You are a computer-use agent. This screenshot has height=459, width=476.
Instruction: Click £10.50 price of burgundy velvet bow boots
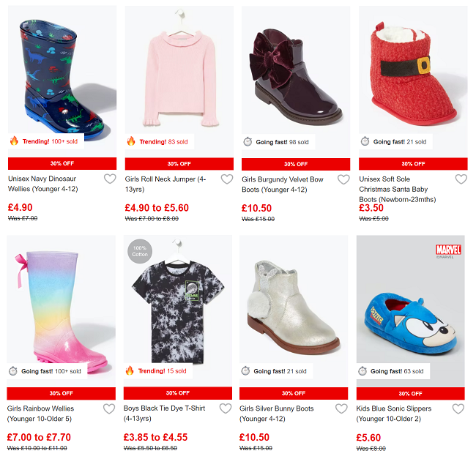tap(256, 208)
